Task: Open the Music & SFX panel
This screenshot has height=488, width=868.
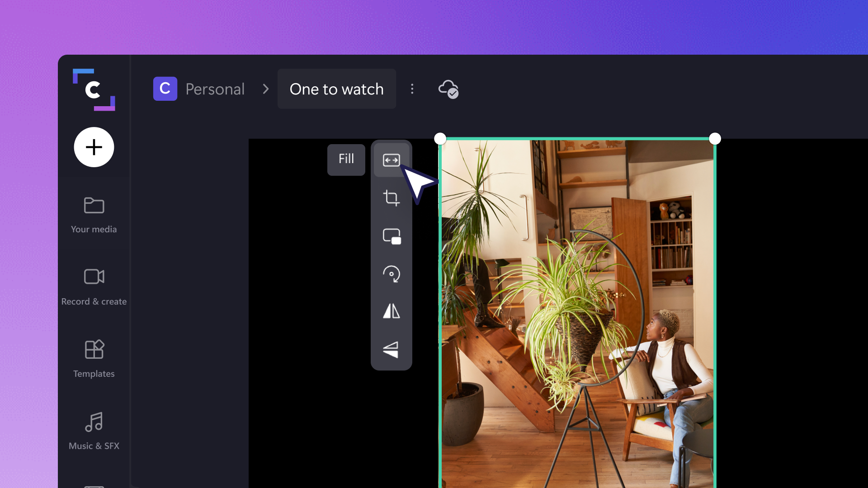Action: click(94, 431)
